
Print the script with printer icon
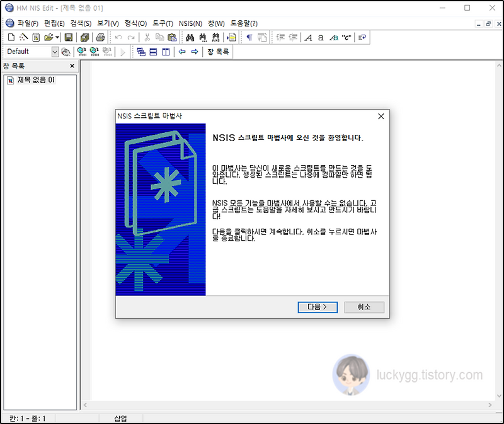[x=100, y=37]
